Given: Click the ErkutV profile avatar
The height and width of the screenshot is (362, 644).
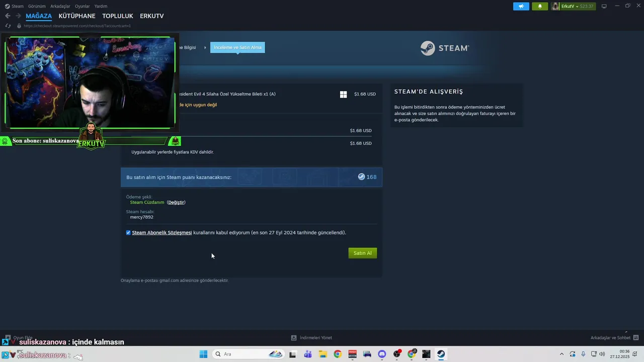Looking at the screenshot, I should tap(555, 6).
